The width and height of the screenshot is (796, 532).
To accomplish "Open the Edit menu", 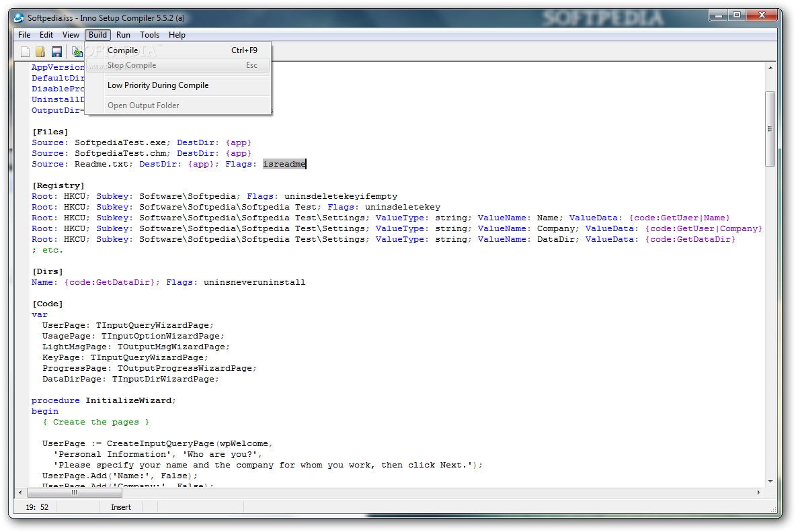I will click(46, 35).
